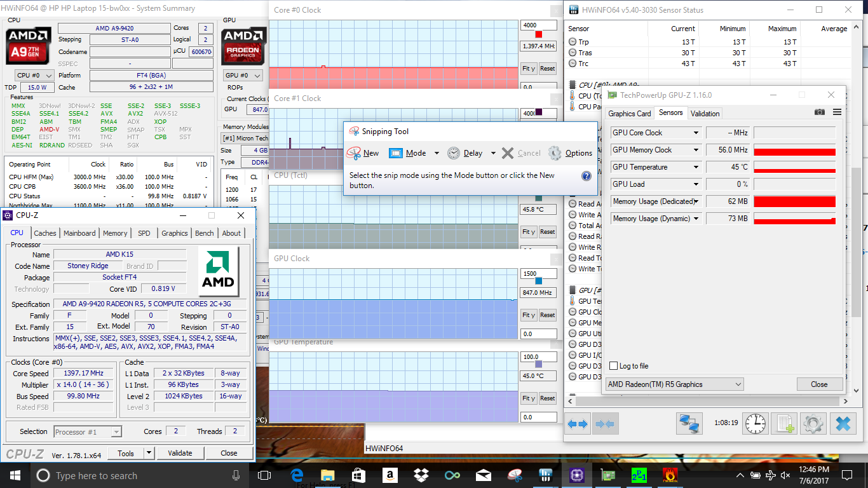Switch to the Graphics Card tab in GPU-Z
The height and width of the screenshot is (488, 868).
click(629, 114)
